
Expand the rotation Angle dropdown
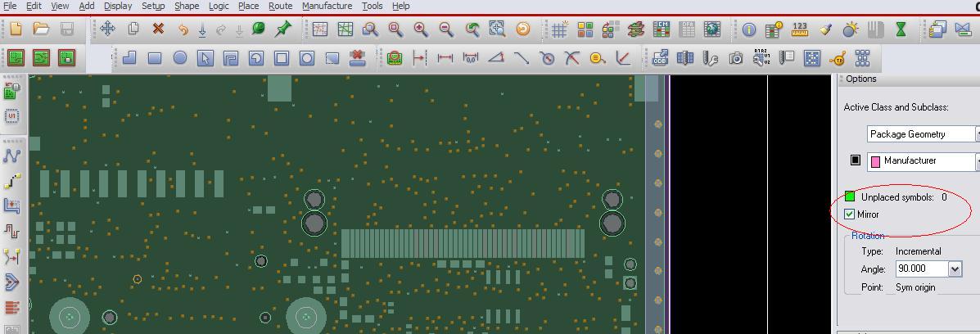tap(955, 269)
